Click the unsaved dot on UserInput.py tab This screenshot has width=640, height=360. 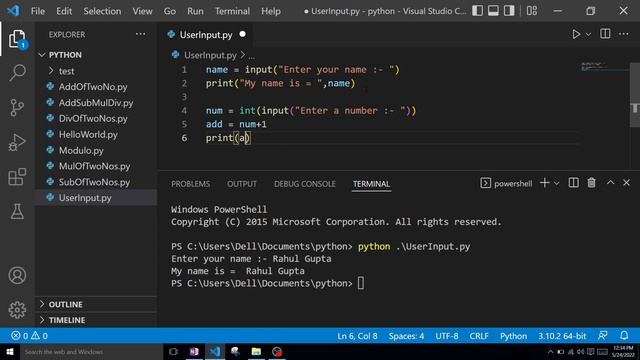pyautogui.click(x=242, y=34)
